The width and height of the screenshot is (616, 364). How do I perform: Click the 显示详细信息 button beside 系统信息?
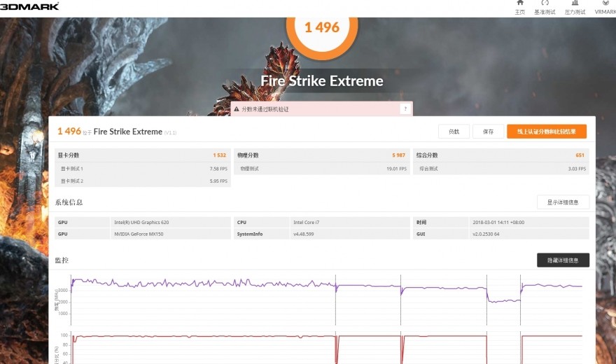point(563,202)
